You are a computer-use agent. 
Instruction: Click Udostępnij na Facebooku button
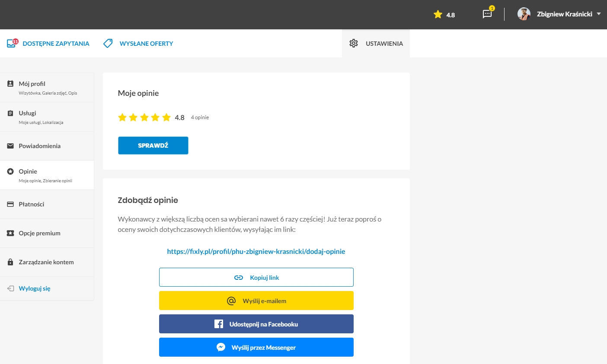256,324
